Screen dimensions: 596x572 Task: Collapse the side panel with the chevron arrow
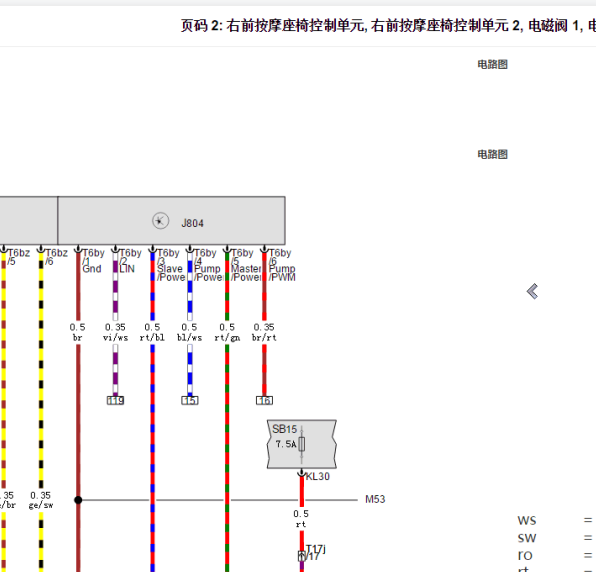532,292
